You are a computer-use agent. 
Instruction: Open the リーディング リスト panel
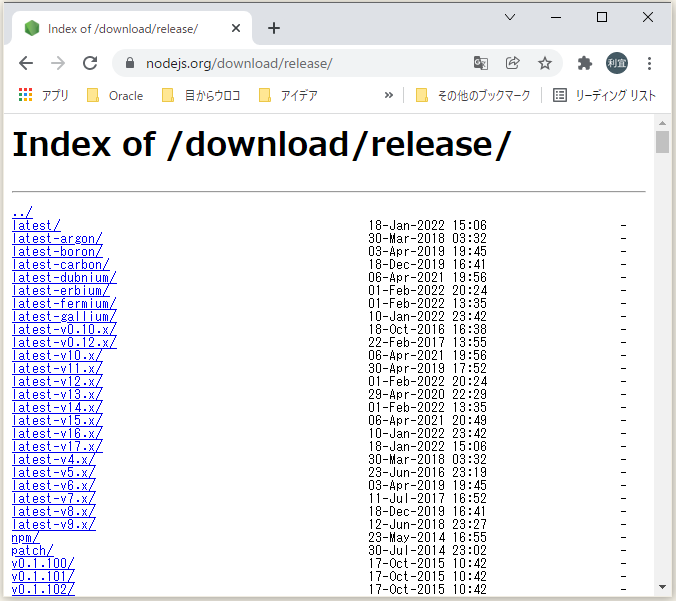click(x=604, y=95)
